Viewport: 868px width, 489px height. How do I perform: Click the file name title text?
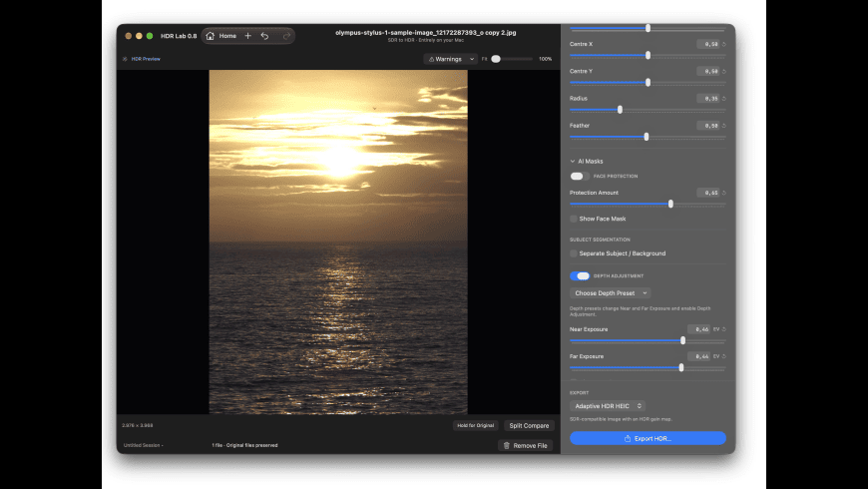point(426,33)
